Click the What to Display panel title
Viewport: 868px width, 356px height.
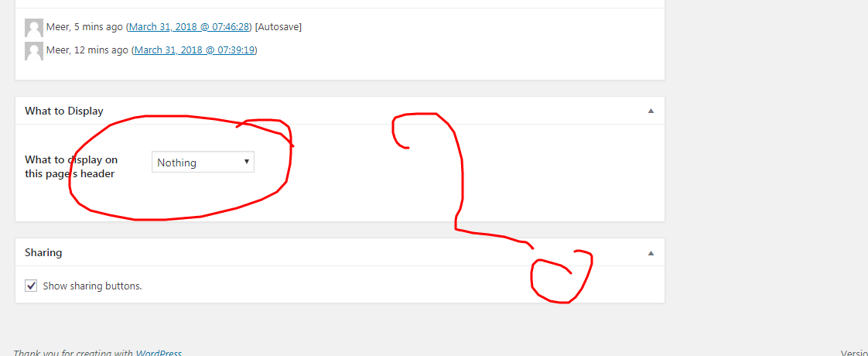64,111
